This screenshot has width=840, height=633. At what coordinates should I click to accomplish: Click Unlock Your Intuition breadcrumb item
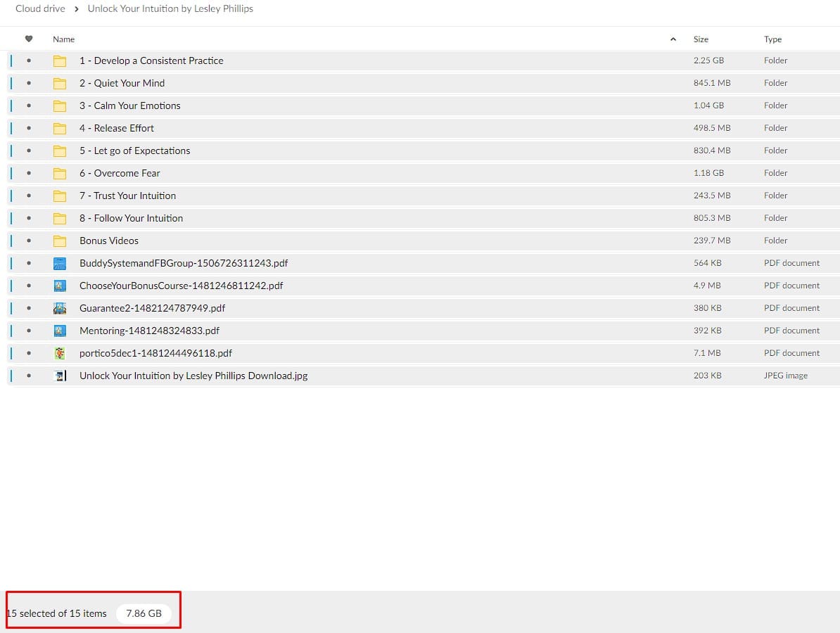(x=170, y=9)
